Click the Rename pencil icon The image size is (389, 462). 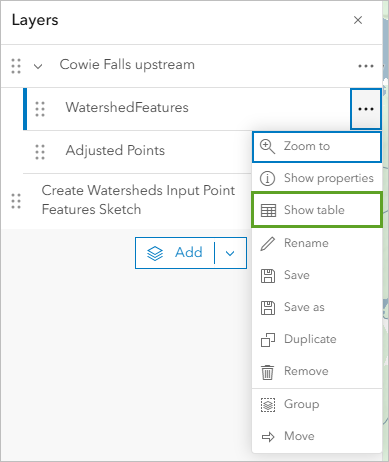268,243
